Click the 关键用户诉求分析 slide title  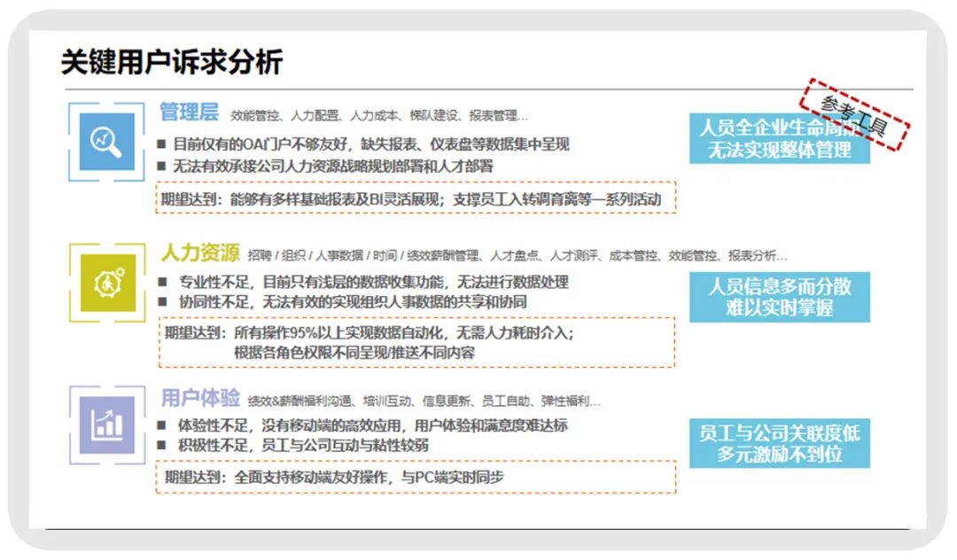172,62
